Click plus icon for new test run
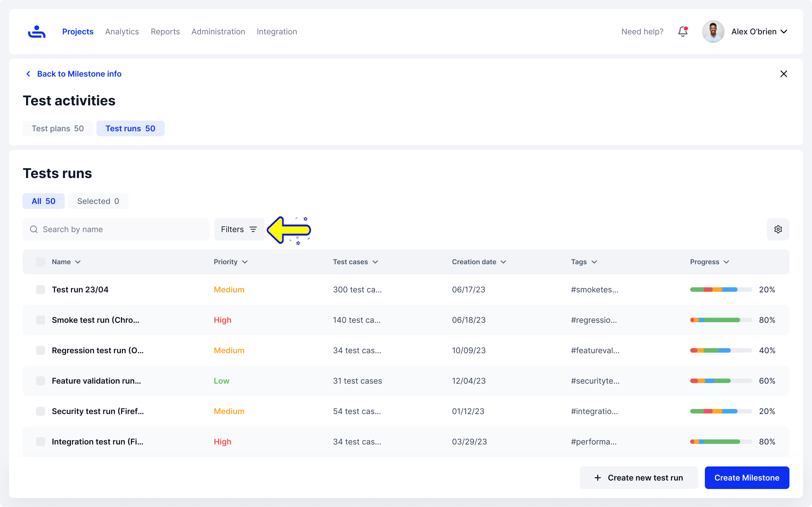The height and width of the screenshot is (507, 812). point(598,477)
